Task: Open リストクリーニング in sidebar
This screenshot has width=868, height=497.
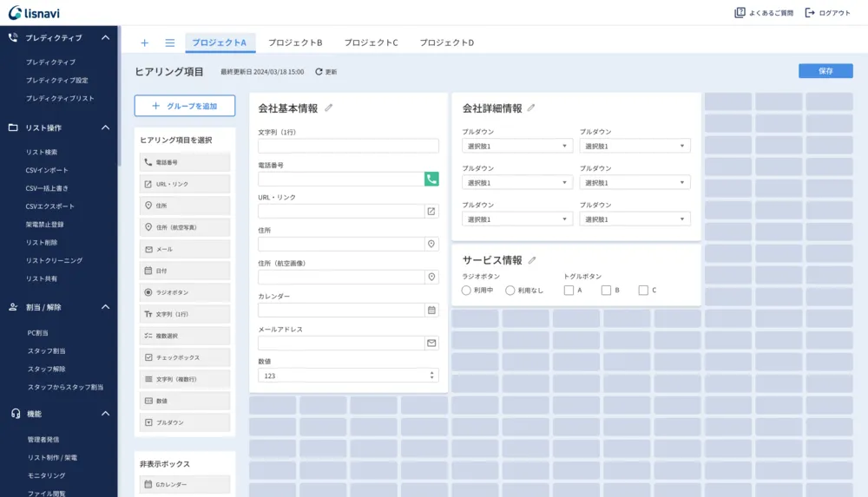Action: point(54,261)
